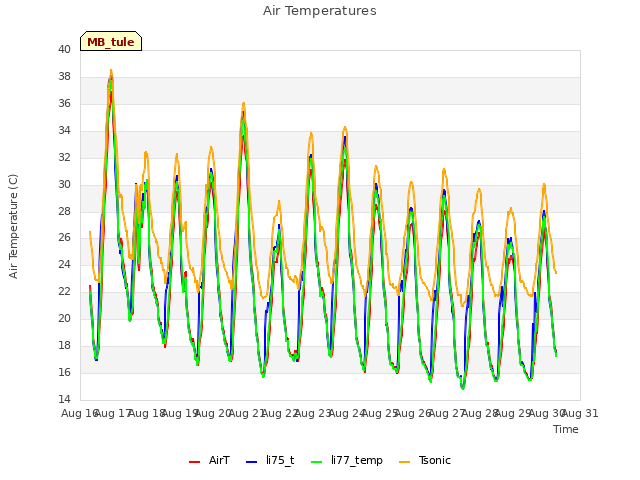This screenshot has height=480, width=640.
Task: Click the Air Temperature (C) axis title
Action: pos(13,226)
